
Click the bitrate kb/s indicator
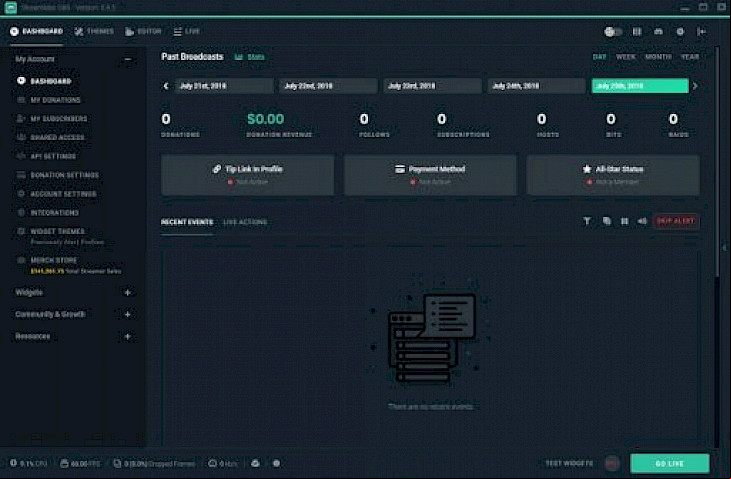point(223,464)
